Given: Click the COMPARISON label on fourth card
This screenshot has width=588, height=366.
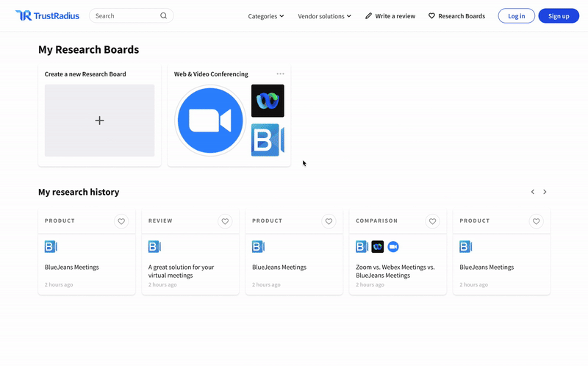Looking at the screenshot, I should tap(376, 220).
